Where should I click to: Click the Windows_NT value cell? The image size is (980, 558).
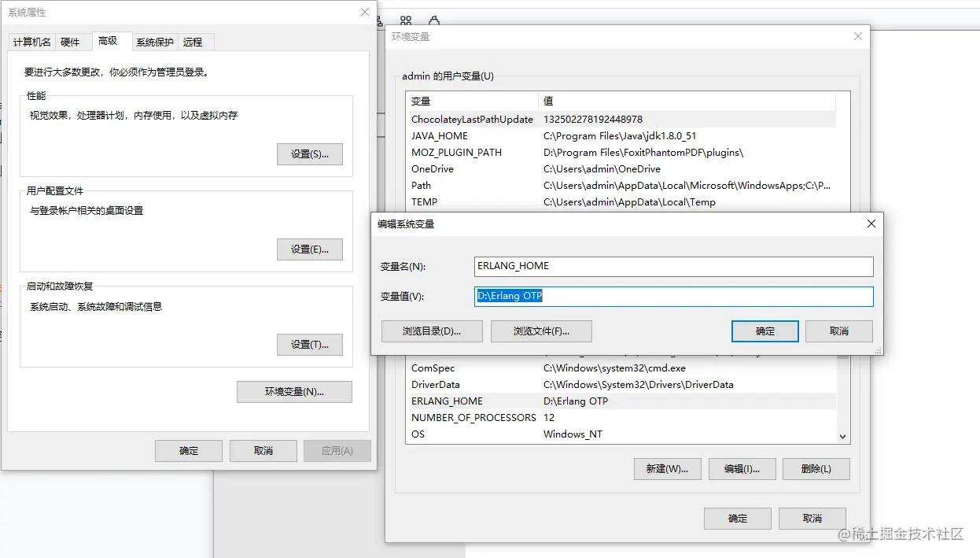573,434
